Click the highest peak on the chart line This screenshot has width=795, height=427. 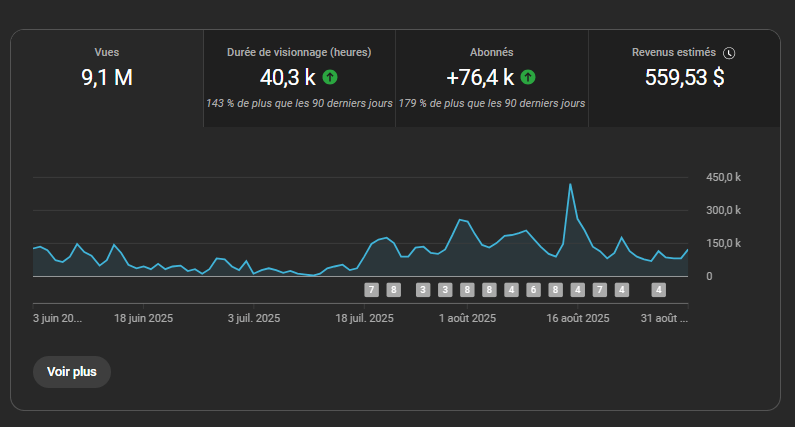570,184
